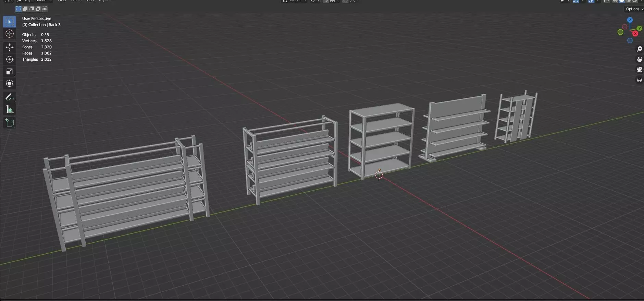Viewport: 644px width, 301px height.
Task: Set selection mode to Invert
Action: coord(38,9)
